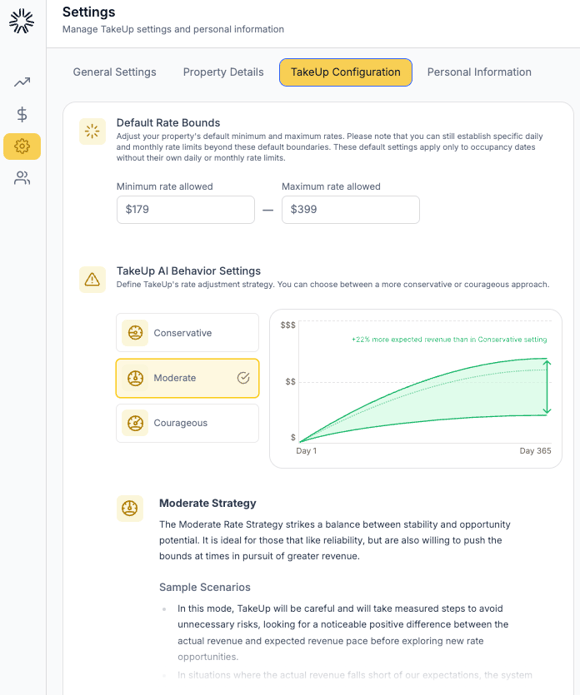580x695 pixels.
Task: Click the Default Rate Bounds sparkle icon
Action: (92, 131)
